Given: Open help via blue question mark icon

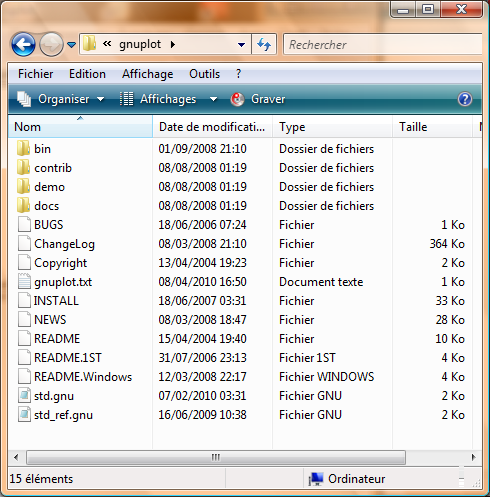Looking at the screenshot, I should point(465,99).
